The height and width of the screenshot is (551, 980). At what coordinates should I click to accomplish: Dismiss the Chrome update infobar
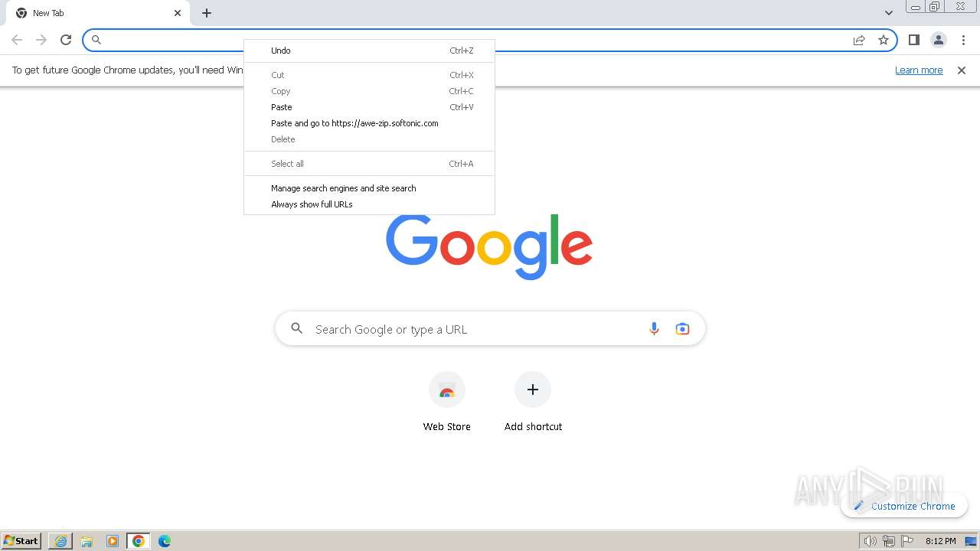pyautogui.click(x=962, y=70)
